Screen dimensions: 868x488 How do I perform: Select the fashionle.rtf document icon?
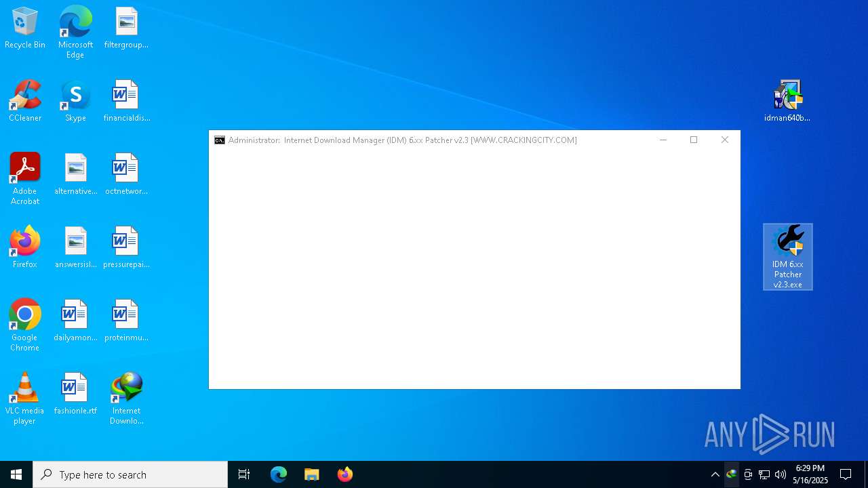click(x=75, y=394)
